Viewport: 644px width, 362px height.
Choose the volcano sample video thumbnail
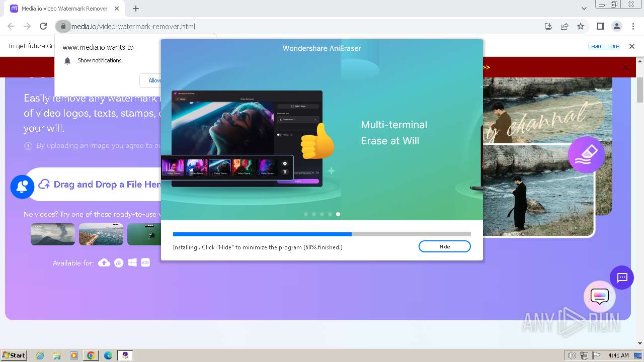click(x=53, y=234)
